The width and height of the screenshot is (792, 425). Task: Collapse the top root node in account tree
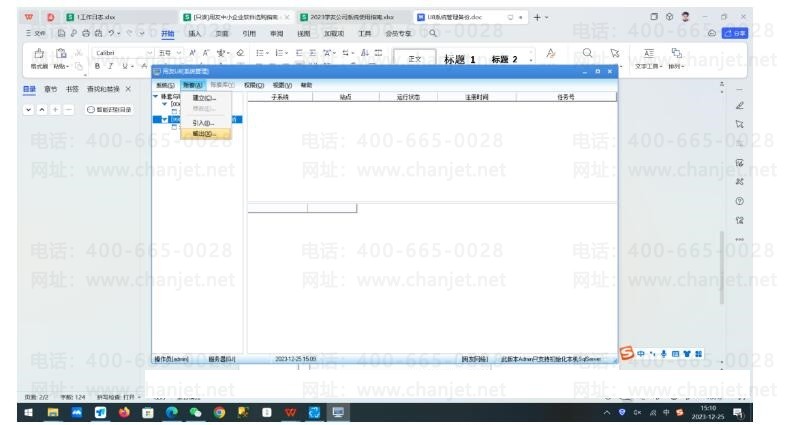(x=156, y=96)
